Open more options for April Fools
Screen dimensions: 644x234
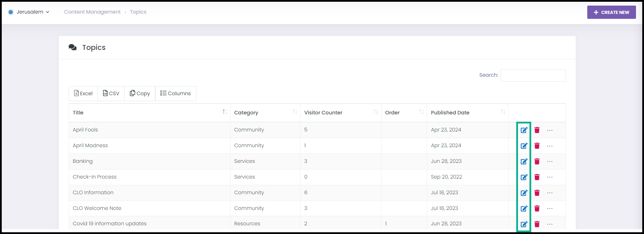[x=550, y=130]
